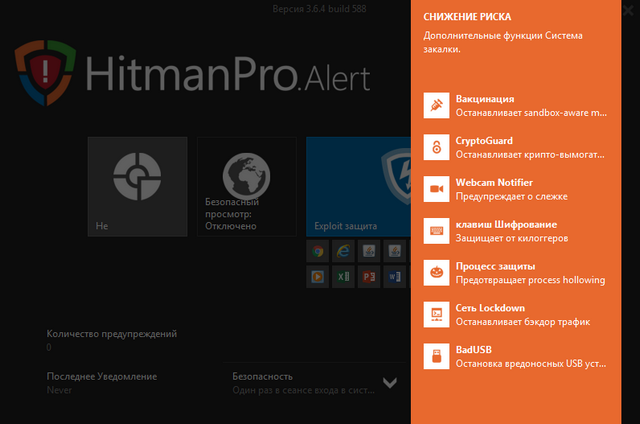Select the Webcam Notifier title text
The image size is (640, 424).
point(494,182)
